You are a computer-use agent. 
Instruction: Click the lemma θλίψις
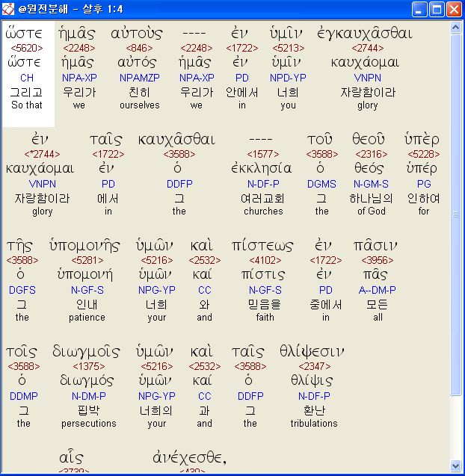pyautogui.click(x=312, y=380)
